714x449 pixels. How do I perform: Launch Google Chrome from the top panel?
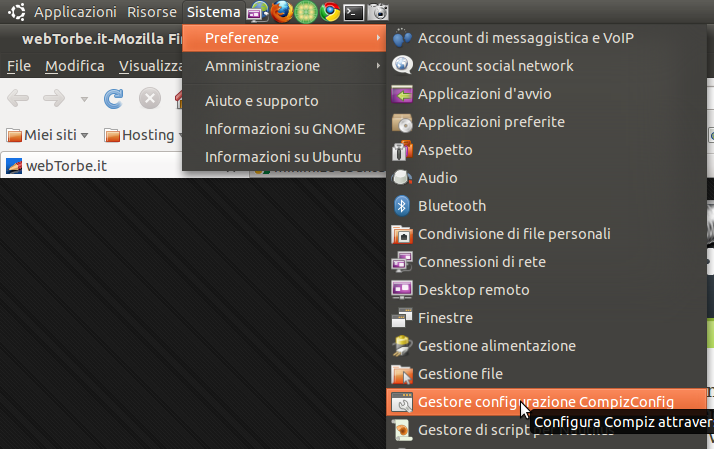[329, 12]
